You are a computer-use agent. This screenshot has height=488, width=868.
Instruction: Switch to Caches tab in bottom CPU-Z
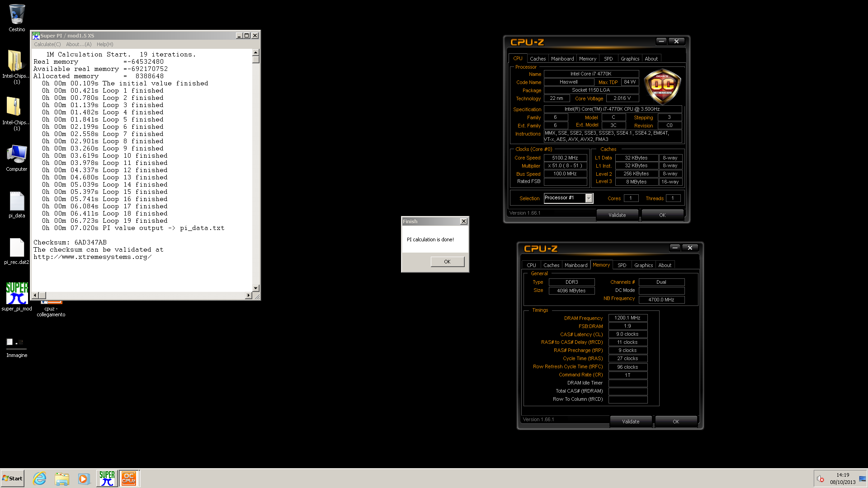[x=551, y=265]
